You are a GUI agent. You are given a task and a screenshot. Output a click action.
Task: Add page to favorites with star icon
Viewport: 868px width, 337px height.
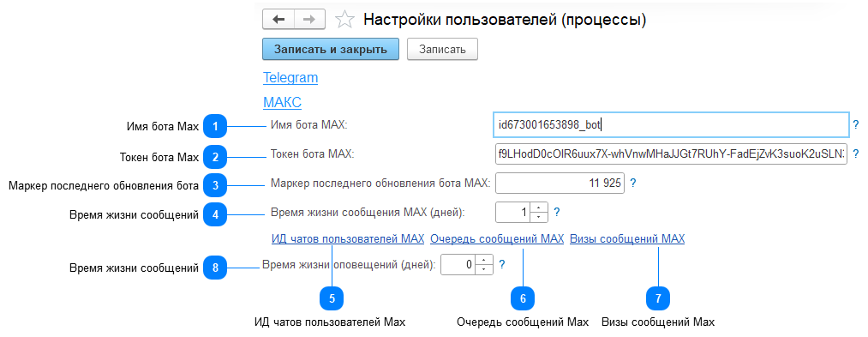[x=344, y=20]
